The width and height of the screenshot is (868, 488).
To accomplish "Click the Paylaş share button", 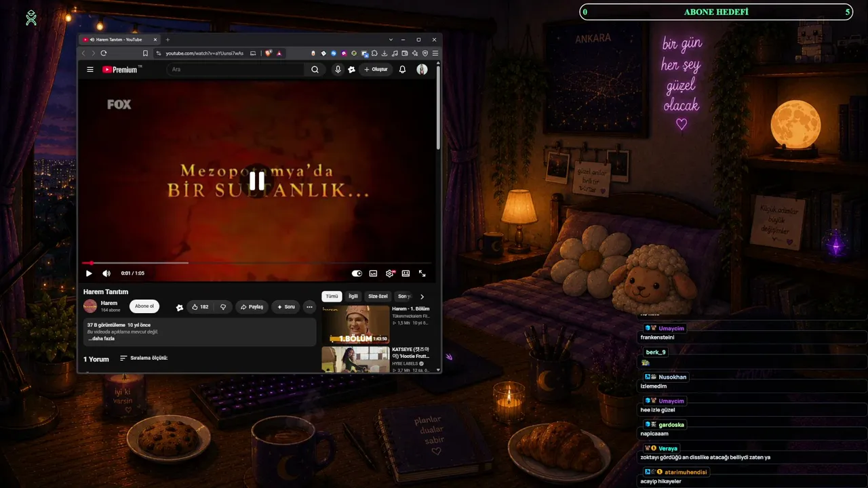I will tap(252, 307).
